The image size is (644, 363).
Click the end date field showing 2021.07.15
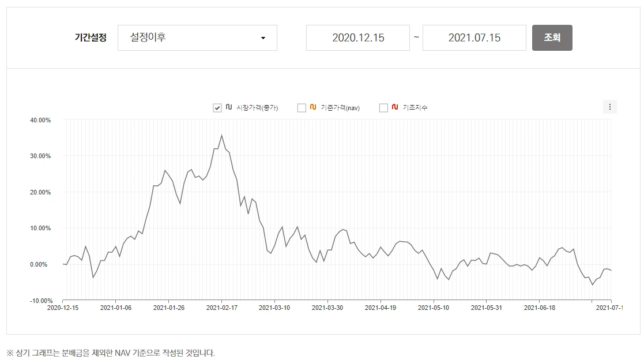474,38
